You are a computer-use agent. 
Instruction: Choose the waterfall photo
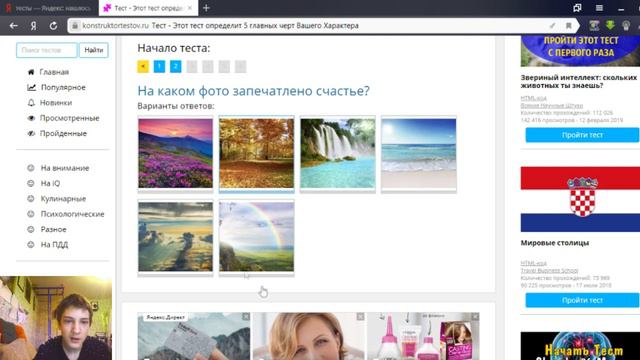tap(338, 153)
